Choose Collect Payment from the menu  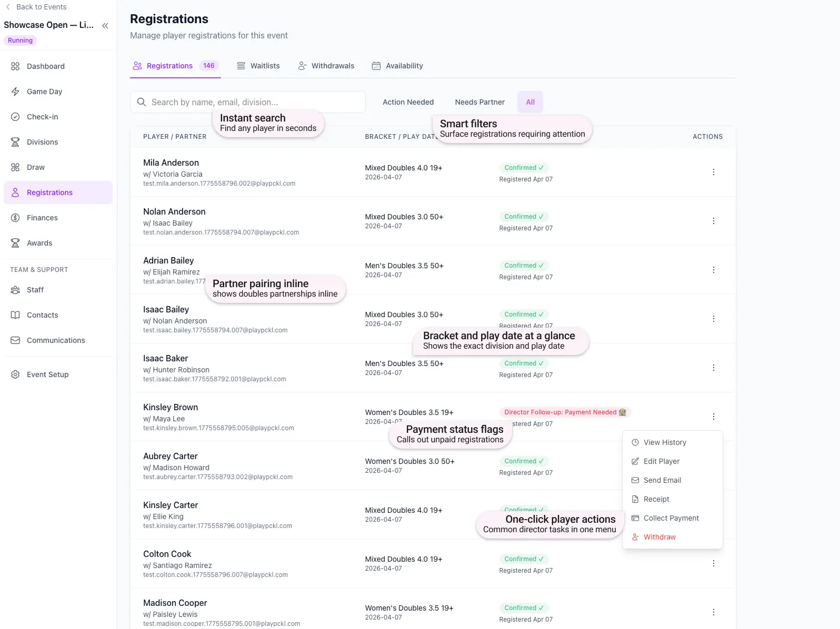click(671, 518)
